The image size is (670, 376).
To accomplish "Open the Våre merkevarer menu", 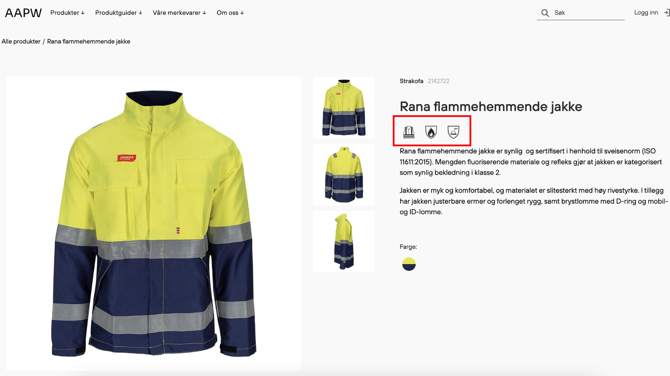I will point(179,13).
